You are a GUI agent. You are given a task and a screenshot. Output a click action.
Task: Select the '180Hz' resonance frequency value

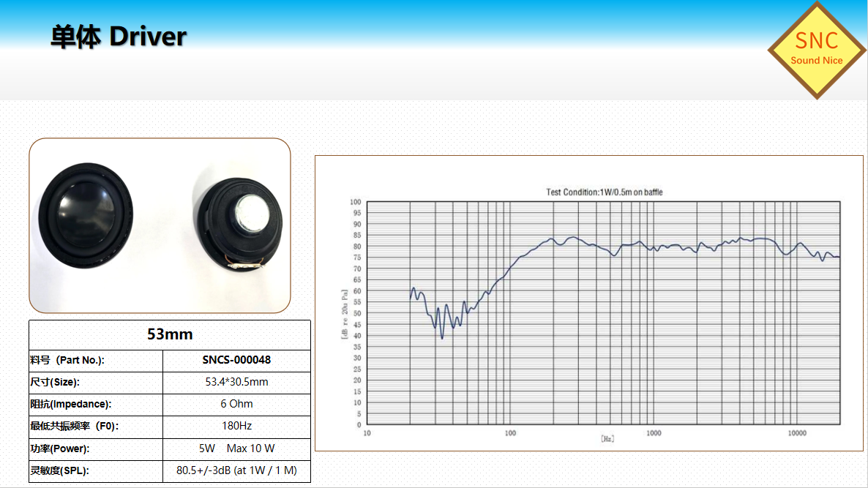[236, 426]
